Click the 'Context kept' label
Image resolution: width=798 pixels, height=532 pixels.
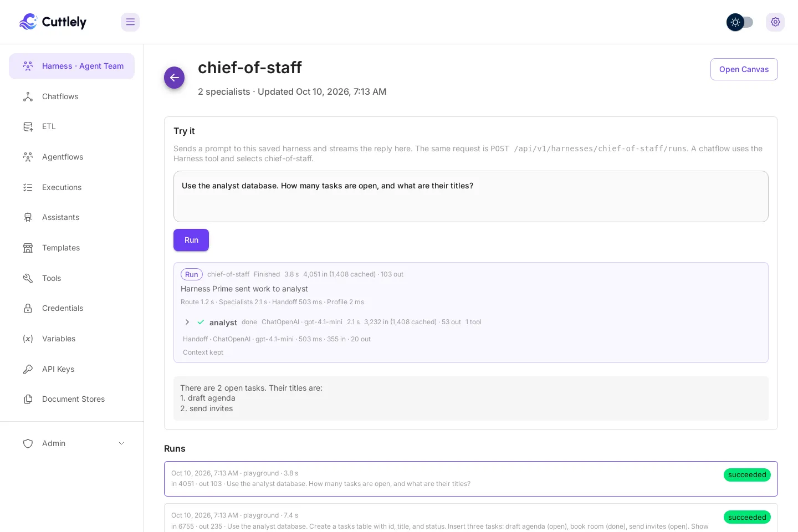(203, 352)
